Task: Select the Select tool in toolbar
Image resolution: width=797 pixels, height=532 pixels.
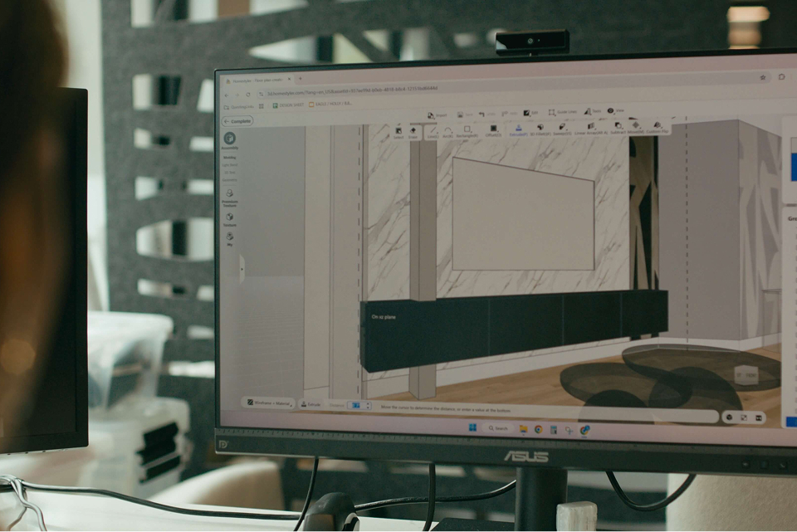Action: click(x=398, y=131)
